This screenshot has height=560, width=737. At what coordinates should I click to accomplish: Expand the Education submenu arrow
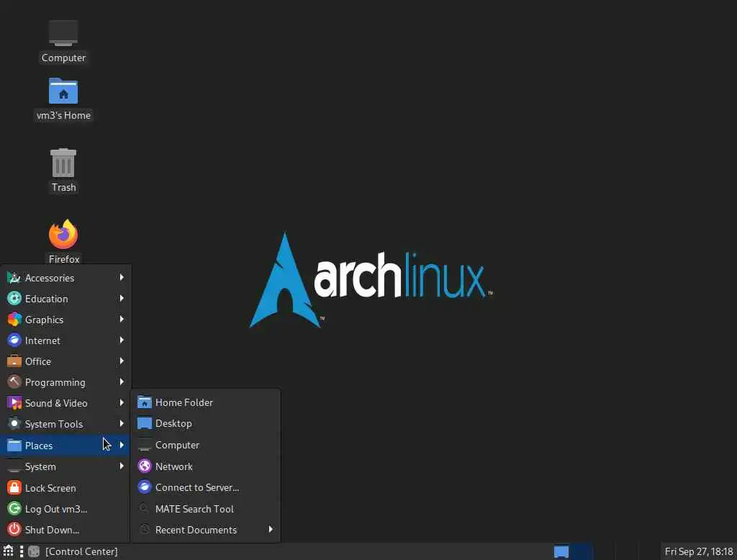tap(122, 298)
